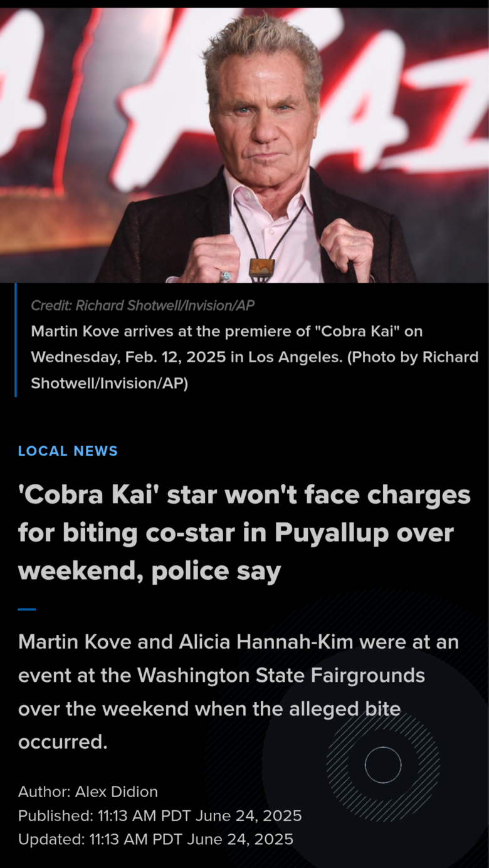Select the 'Cobra Kai' star headline
The height and width of the screenshot is (868, 489).
[x=244, y=533]
